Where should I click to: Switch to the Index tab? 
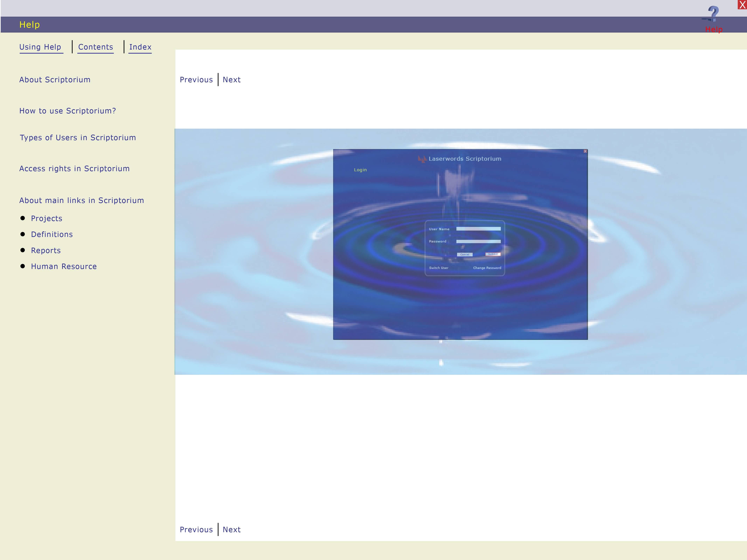coord(140,47)
